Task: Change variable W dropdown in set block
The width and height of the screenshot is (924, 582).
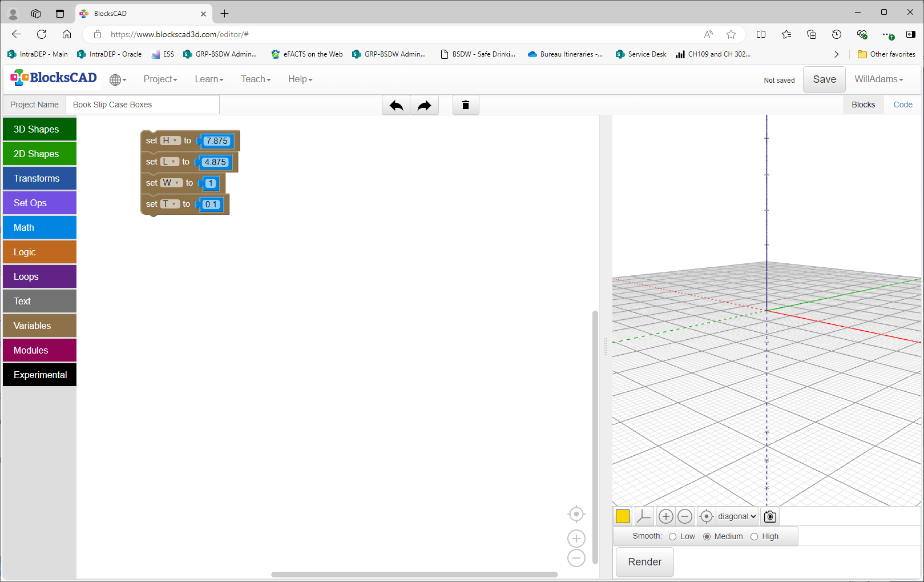Action: point(171,183)
